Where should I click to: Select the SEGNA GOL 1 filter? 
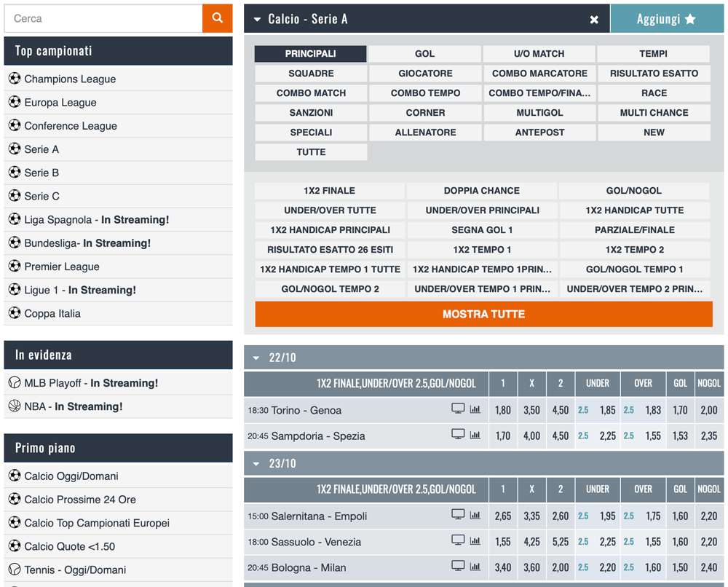482,230
